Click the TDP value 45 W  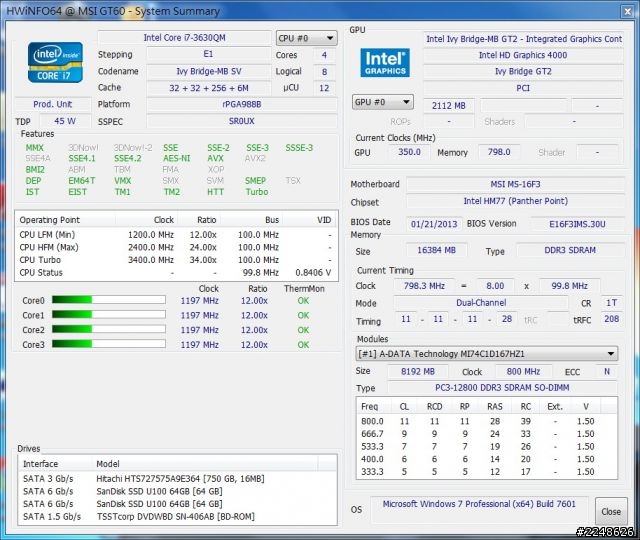(65, 121)
